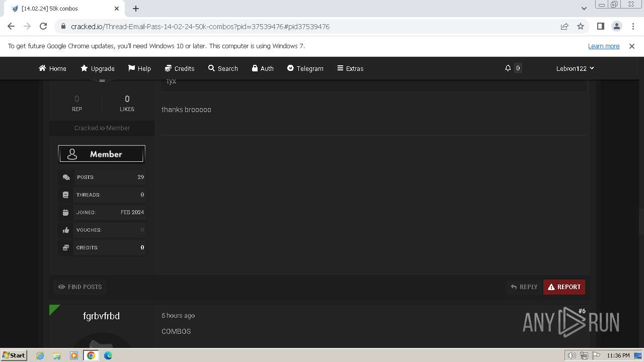Open fgrbvfrbd user profile
Image resolution: width=644 pixels, height=362 pixels.
[101, 316]
